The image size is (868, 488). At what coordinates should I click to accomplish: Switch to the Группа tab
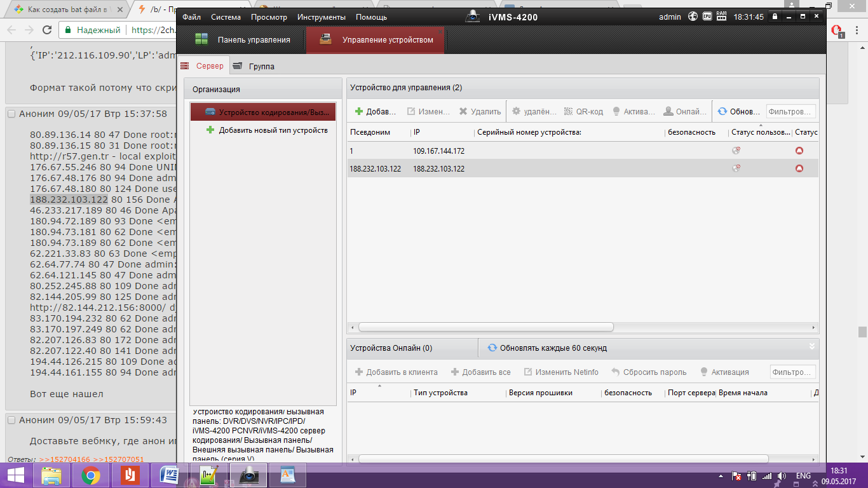pos(254,66)
